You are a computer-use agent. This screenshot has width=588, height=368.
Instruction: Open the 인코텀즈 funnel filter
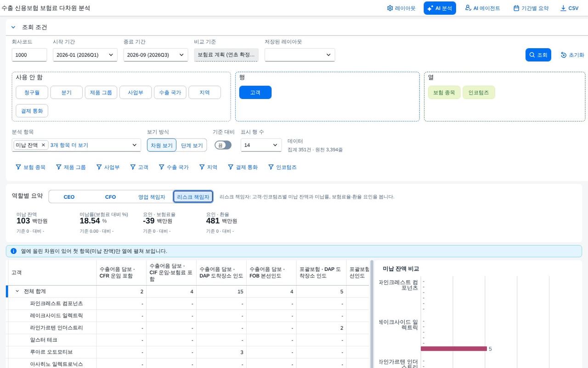[x=283, y=167]
